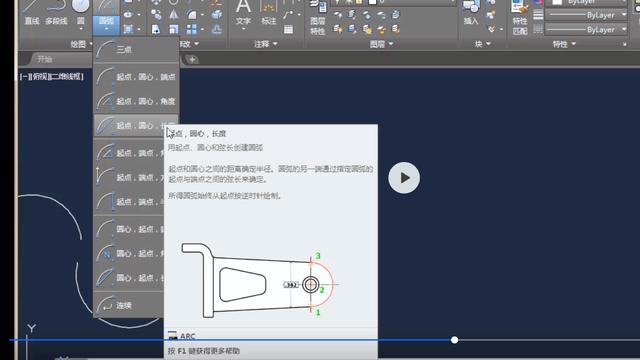Switch to the 开始 (Start) tab
640x360 pixels.
click(44, 59)
